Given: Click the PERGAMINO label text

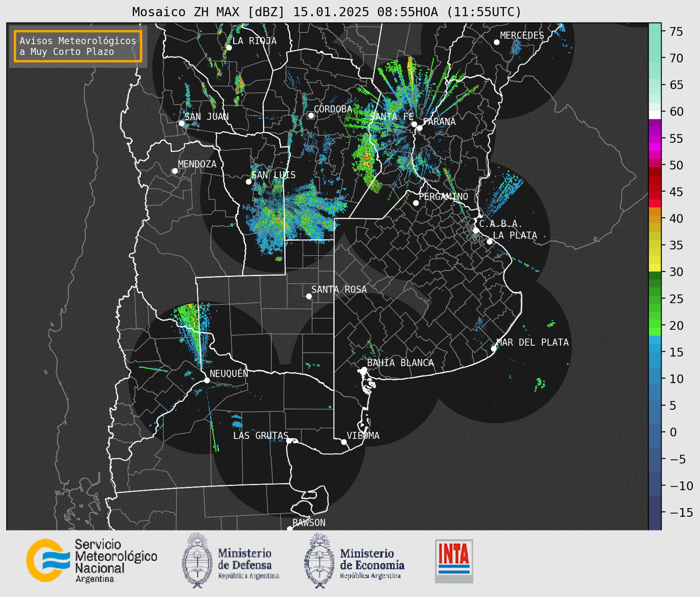Looking at the screenshot, I should 444,196.
